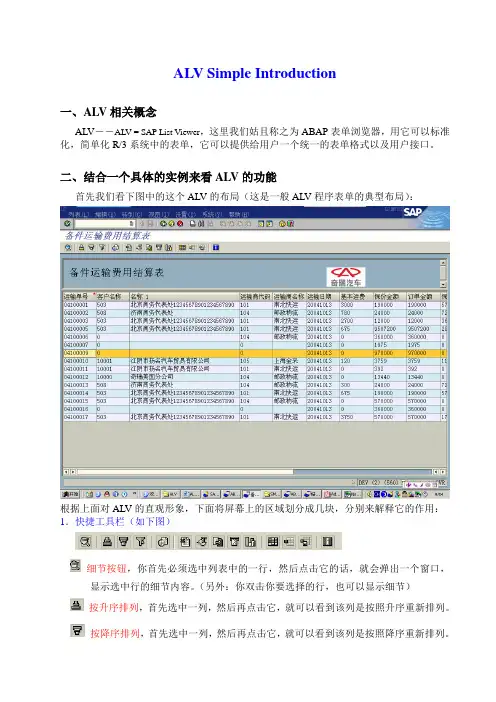This screenshot has height=702, width=496.
Task: Click Sort descending icon in the enlarged toolbar image
Action: pos(124,542)
